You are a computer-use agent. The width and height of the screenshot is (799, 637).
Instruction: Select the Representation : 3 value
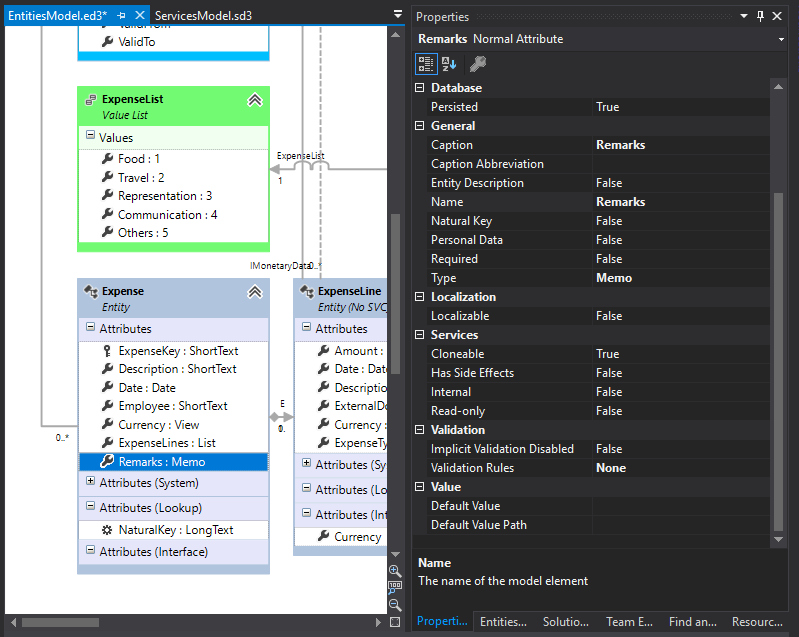(x=165, y=196)
